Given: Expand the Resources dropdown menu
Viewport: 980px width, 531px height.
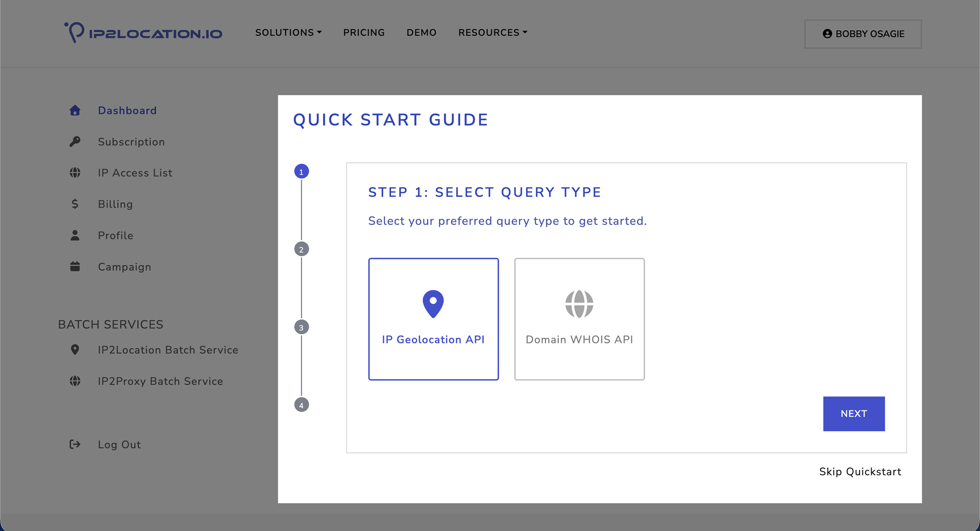Looking at the screenshot, I should pyautogui.click(x=492, y=33).
